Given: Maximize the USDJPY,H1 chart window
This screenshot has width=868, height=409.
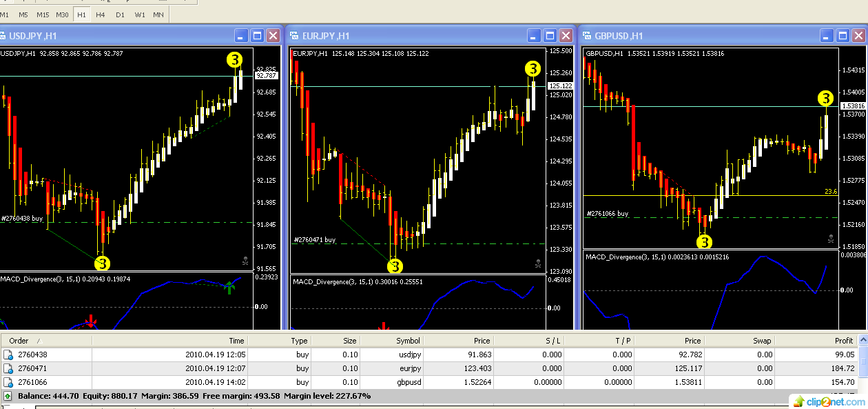Looking at the screenshot, I should 258,36.
